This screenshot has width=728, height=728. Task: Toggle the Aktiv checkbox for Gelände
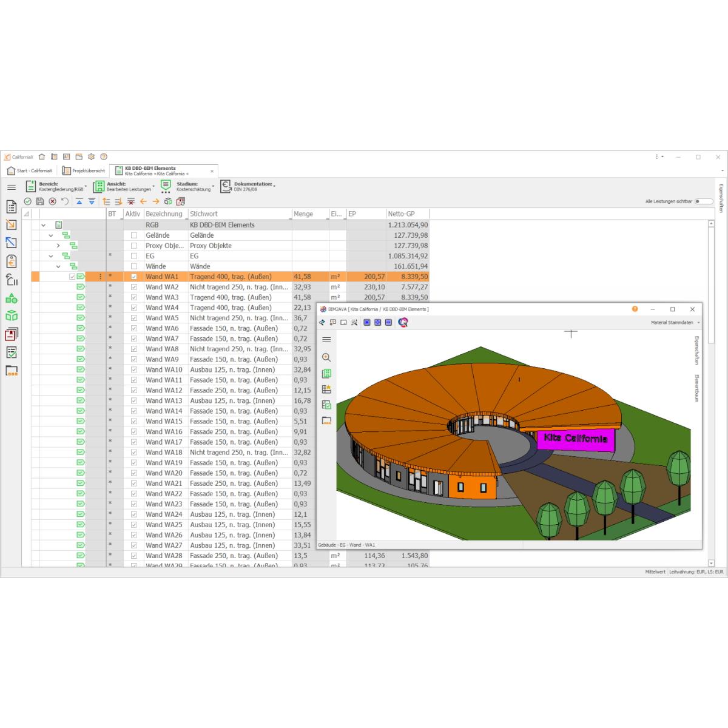pos(134,235)
